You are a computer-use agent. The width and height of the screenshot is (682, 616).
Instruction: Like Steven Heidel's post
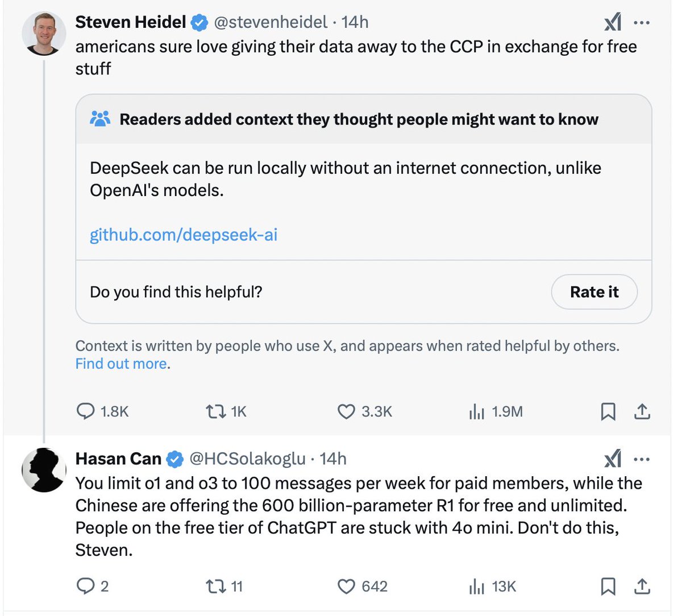click(346, 411)
